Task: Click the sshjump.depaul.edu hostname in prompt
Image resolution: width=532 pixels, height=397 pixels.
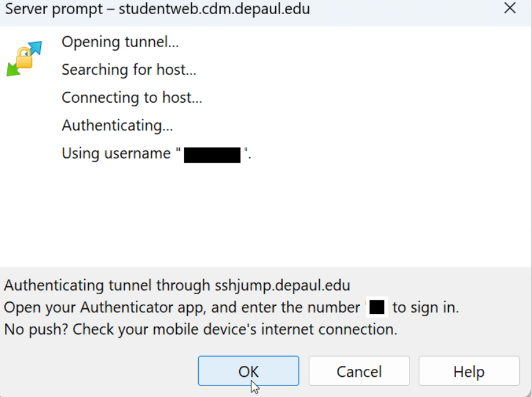Action: pos(283,285)
